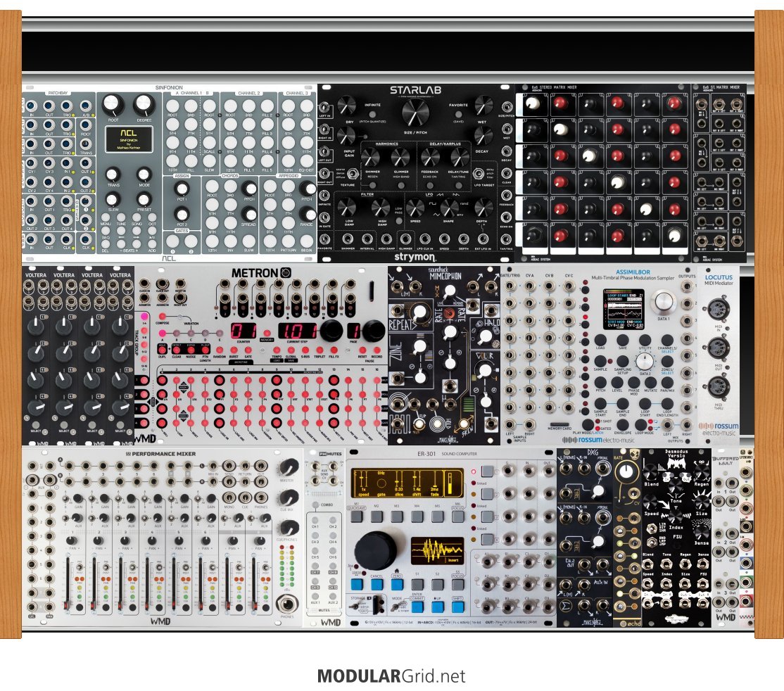Adjust Desmodus Versio Index knob

coord(676,519)
